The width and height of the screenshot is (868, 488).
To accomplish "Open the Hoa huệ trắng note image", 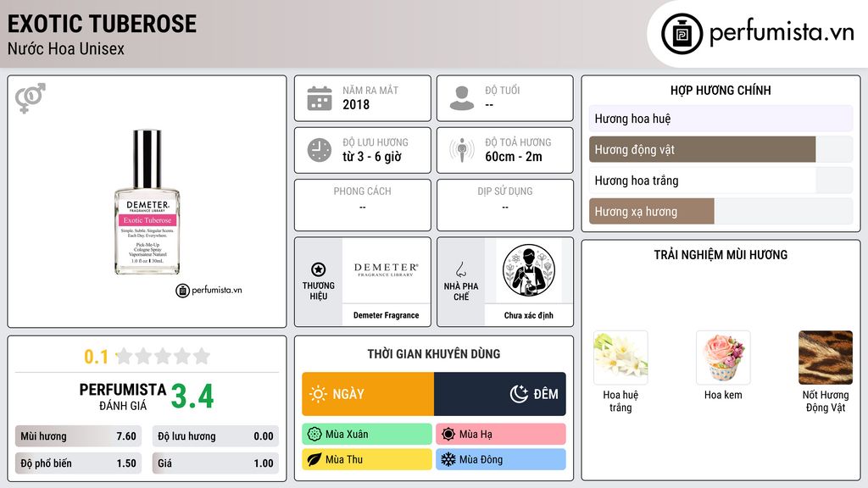I will point(620,358).
